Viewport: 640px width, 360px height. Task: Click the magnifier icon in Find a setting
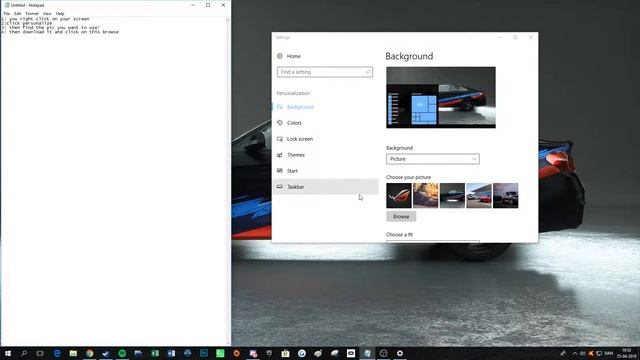tap(368, 72)
